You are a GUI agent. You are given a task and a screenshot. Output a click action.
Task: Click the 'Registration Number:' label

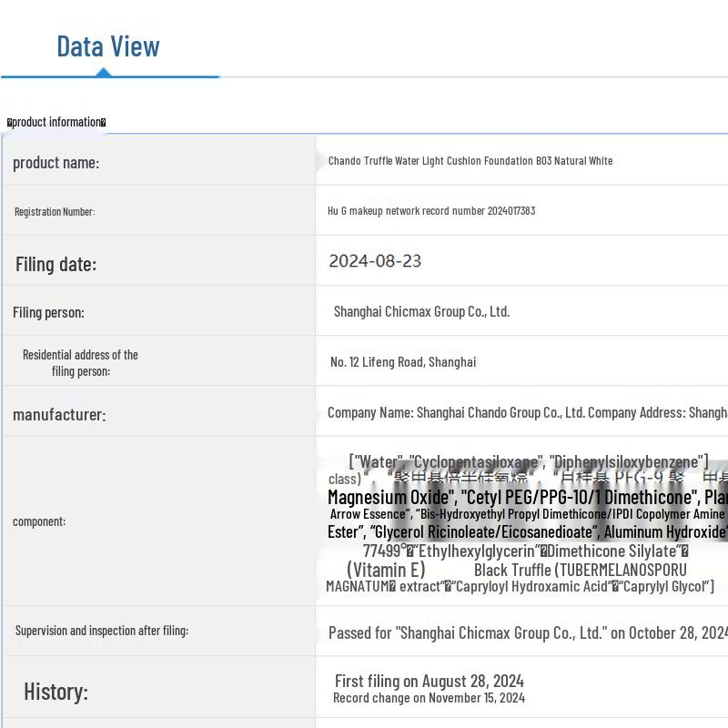pos(55,212)
